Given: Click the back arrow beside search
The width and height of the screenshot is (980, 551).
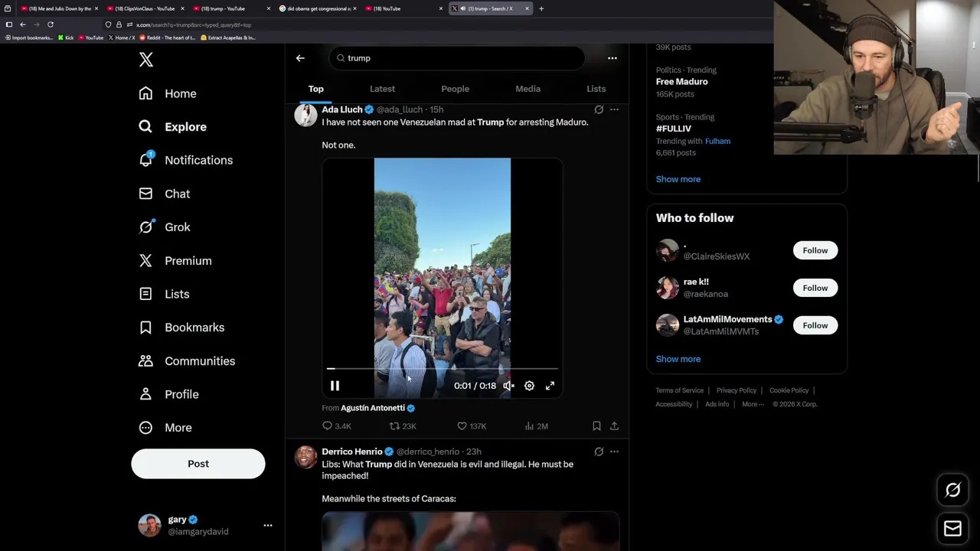Looking at the screenshot, I should [x=300, y=58].
